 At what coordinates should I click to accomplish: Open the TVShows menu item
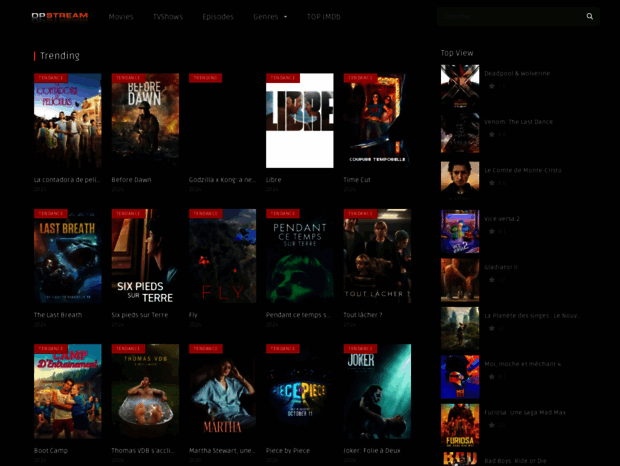coord(168,17)
